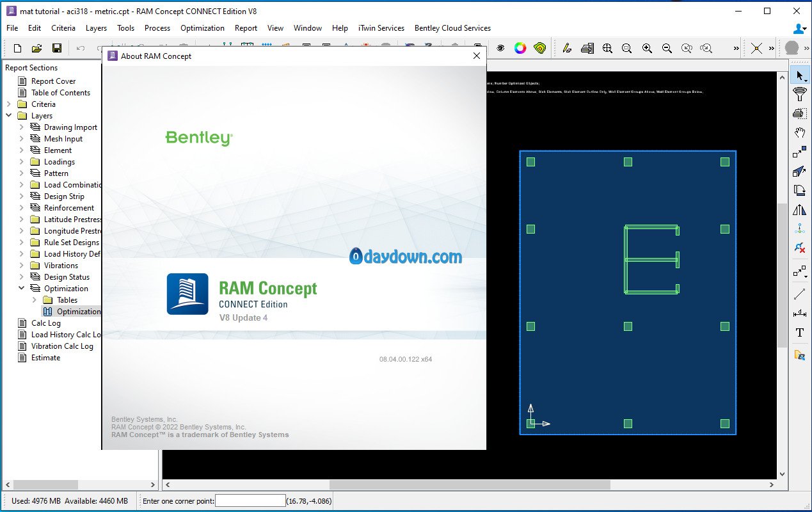Select the Line drawing tool
The height and width of the screenshot is (512, 812).
tap(799, 294)
